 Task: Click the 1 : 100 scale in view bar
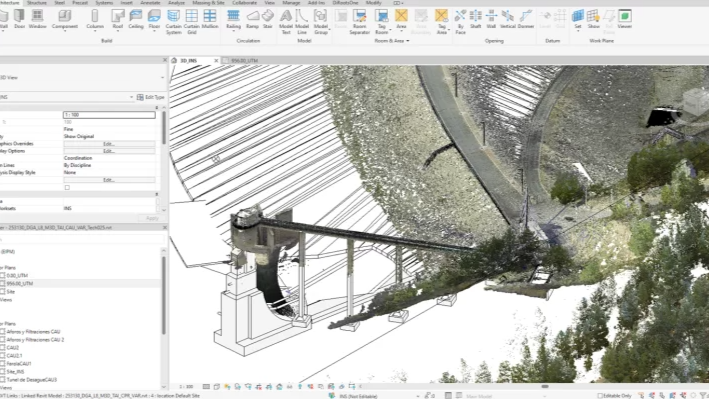pos(186,387)
